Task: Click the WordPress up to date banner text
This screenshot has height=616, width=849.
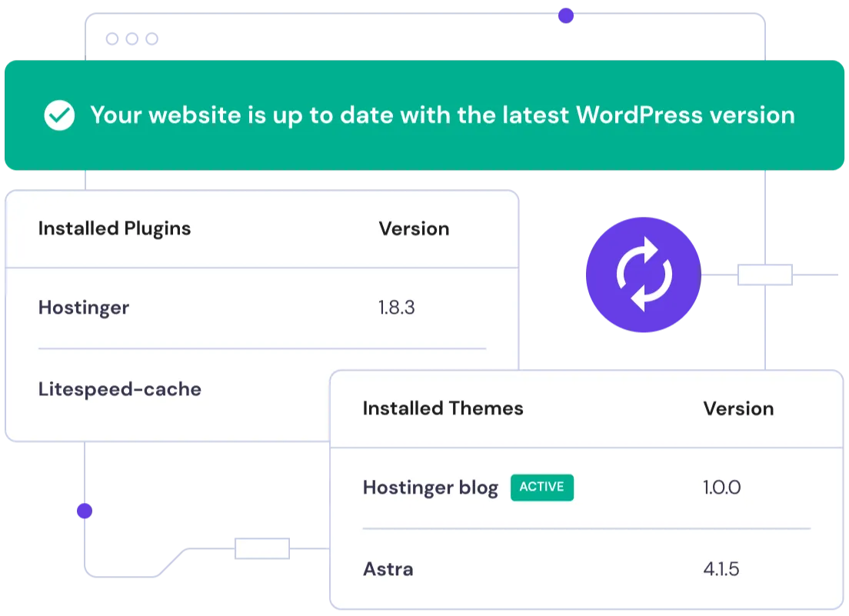Action: [442, 115]
